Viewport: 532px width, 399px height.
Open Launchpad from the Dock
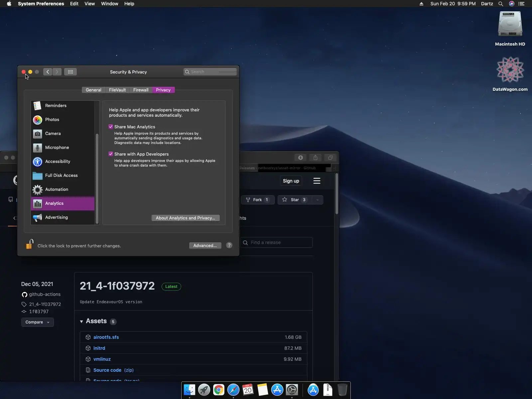point(204,390)
